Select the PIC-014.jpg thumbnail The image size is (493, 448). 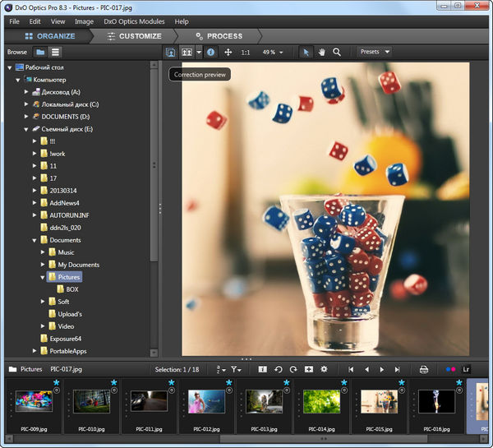[x=322, y=401]
